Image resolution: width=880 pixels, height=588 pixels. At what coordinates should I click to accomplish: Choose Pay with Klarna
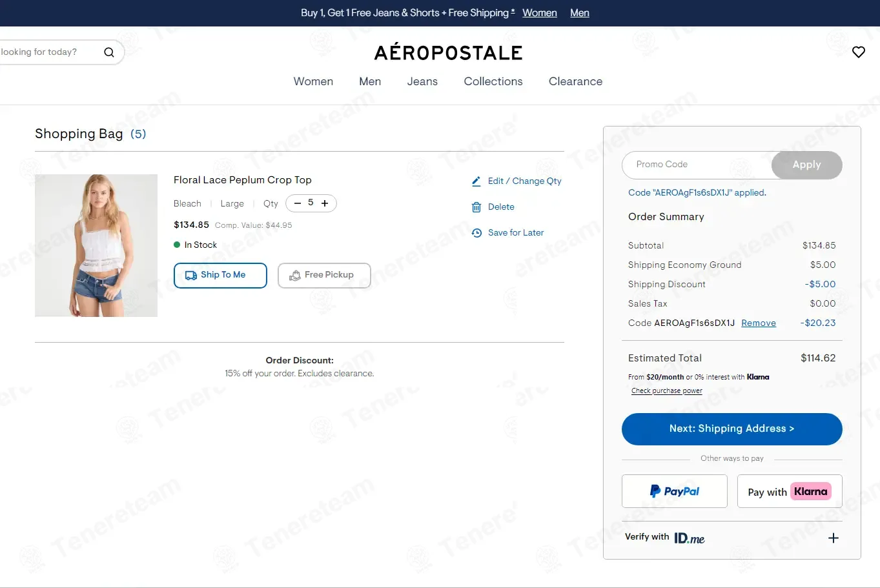click(790, 491)
